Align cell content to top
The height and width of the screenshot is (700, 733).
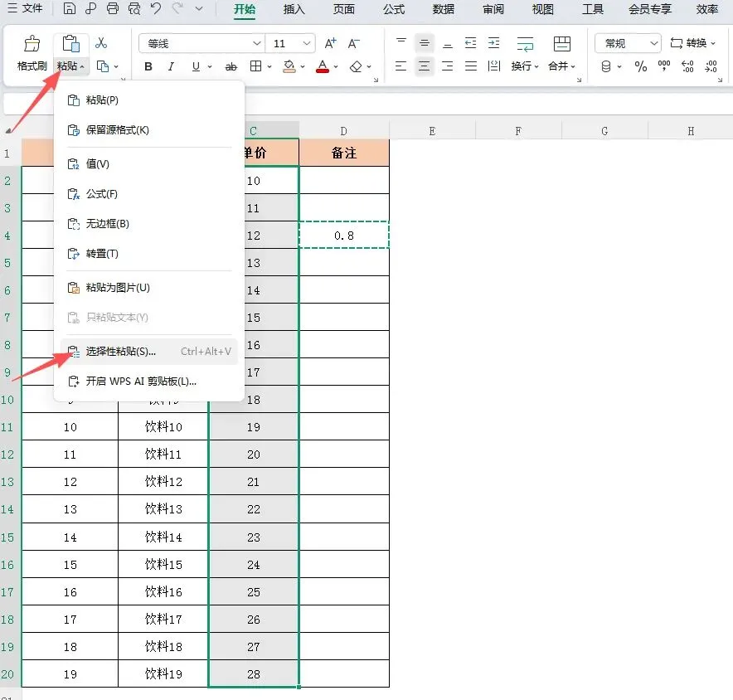coord(401,43)
